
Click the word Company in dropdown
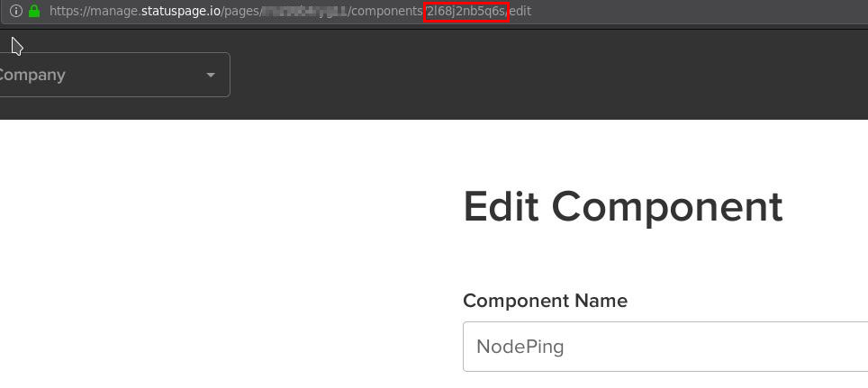pyautogui.click(x=32, y=75)
